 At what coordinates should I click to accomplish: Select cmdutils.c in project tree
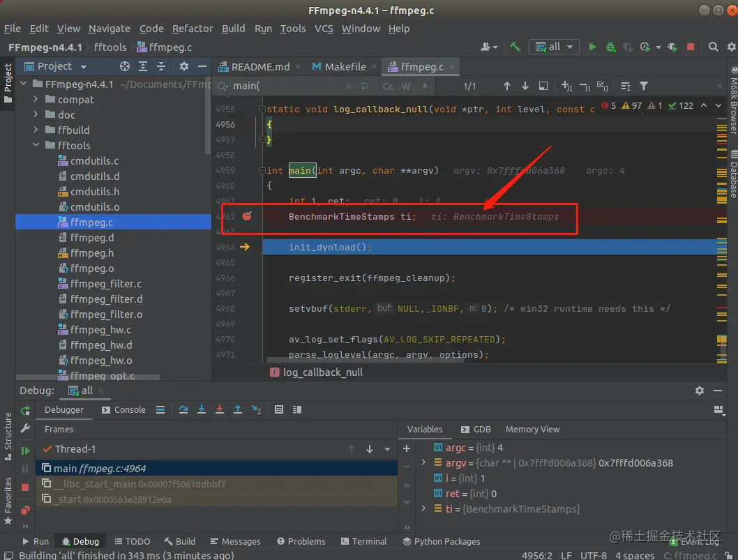pos(94,160)
